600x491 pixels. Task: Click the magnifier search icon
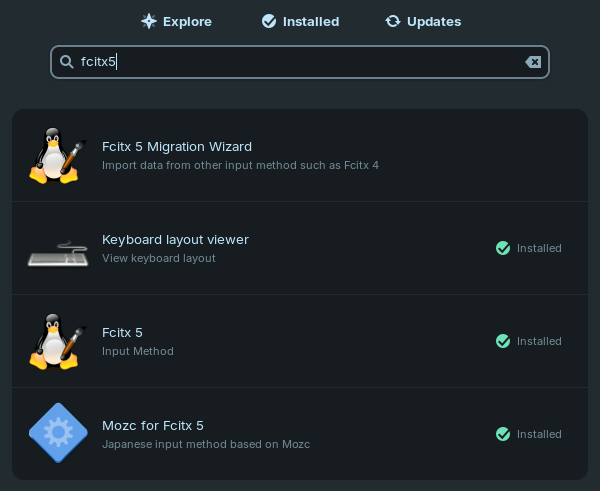(x=67, y=62)
